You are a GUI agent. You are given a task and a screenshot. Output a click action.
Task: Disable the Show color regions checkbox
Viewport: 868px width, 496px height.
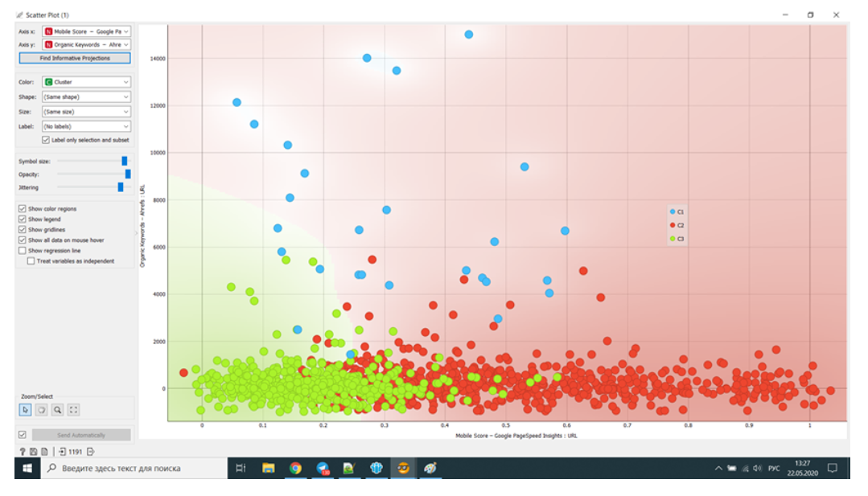[x=23, y=209]
